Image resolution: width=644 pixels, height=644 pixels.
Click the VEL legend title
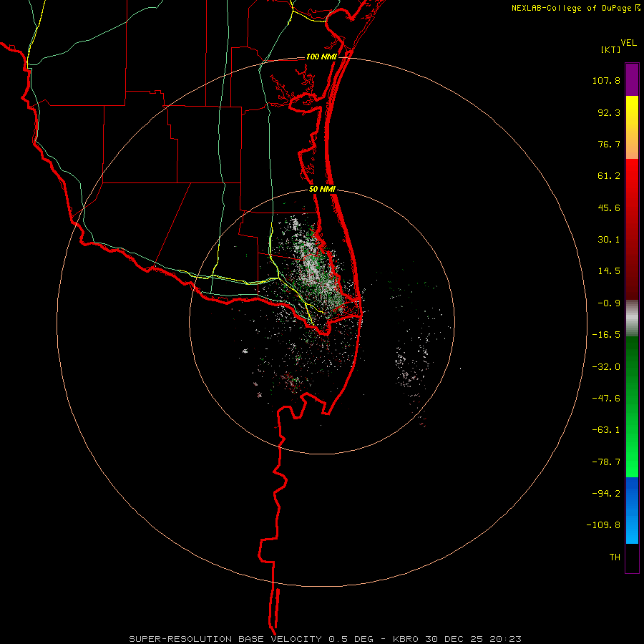[628, 43]
